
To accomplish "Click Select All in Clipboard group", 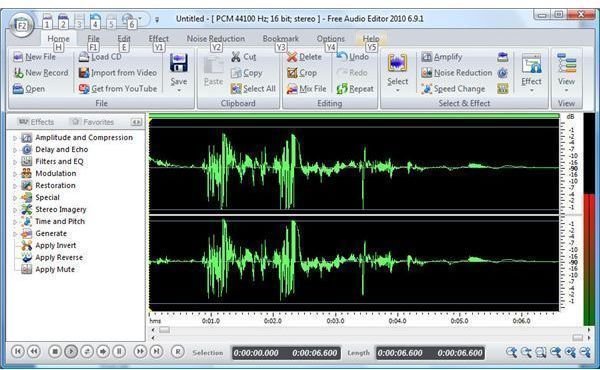I will click(x=253, y=89).
